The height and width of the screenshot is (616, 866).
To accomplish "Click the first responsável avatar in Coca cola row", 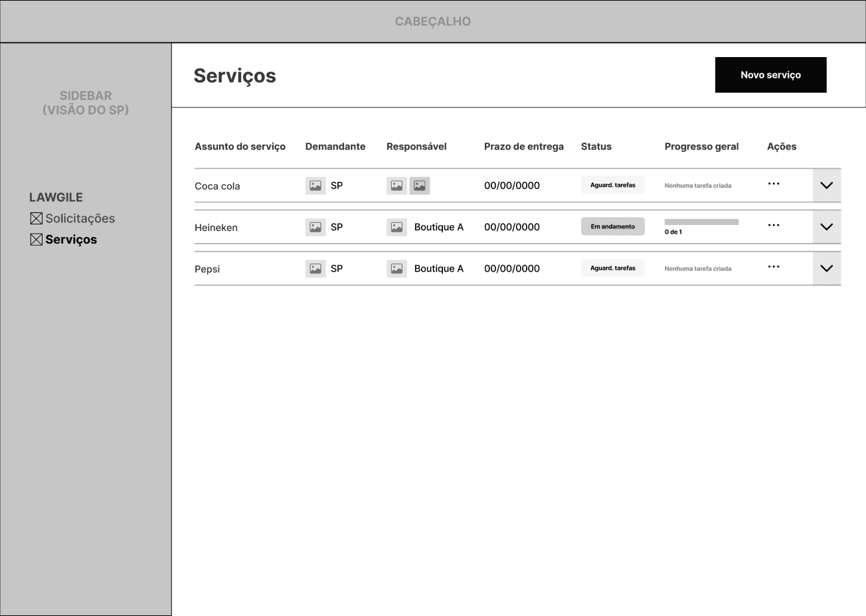I will 396,186.
